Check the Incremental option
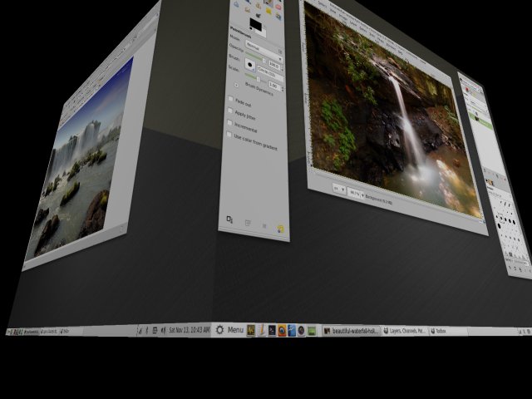Image resolution: width=532 pixels, height=399 pixels. (x=231, y=123)
